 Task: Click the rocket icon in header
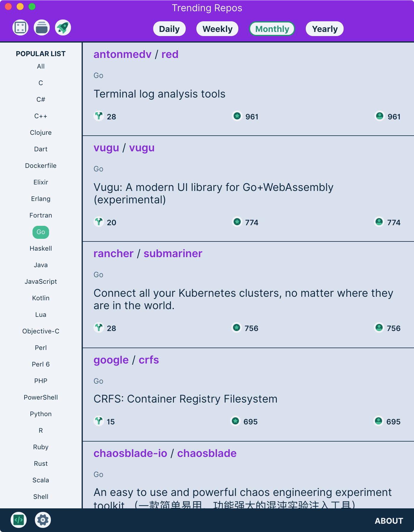click(63, 28)
